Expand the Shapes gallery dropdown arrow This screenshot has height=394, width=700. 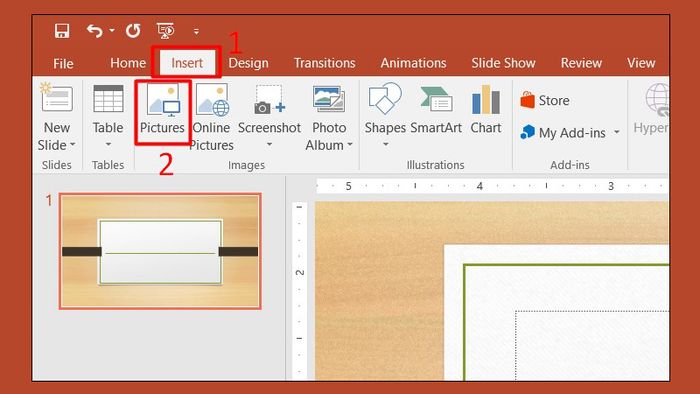click(385, 144)
